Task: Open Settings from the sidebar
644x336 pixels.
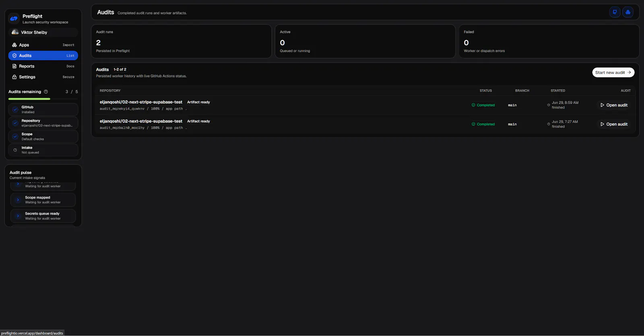Action: [43, 77]
